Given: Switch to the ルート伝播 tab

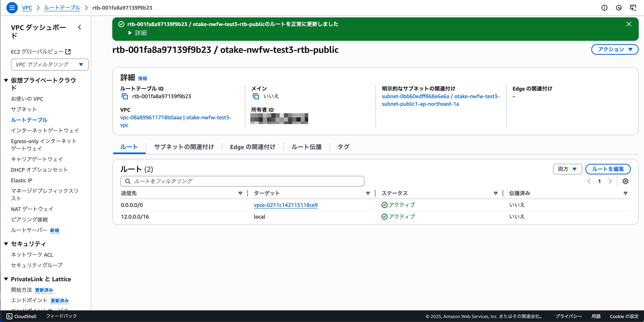Looking at the screenshot, I should (x=307, y=147).
